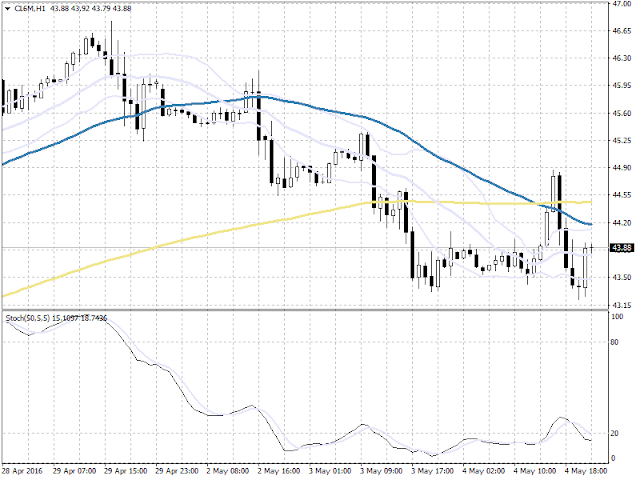Click the price axis label 44.20

[621, 223]
